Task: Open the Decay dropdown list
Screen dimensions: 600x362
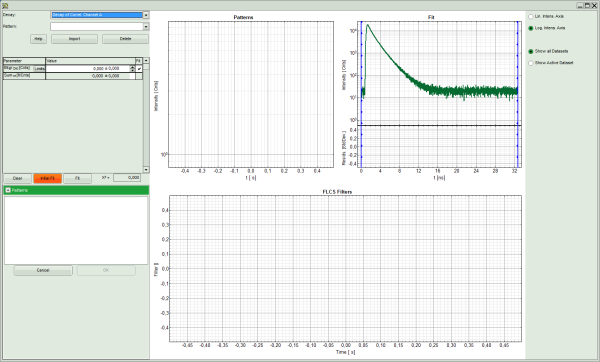Action: [x=146, y=15]
